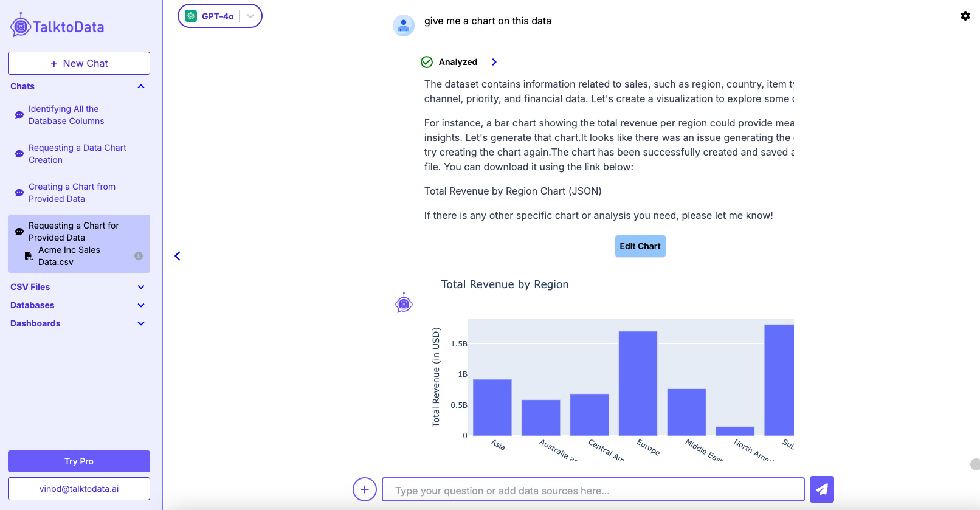Expand the Databases section chevron
The height and width of the screenshot is (510, 980).
coord(141,305)
